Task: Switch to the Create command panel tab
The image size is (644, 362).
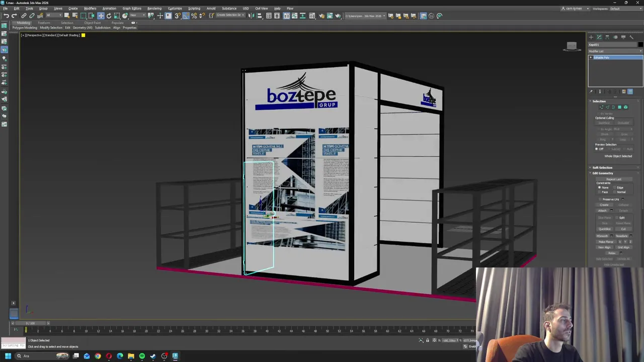Action: coord(591,37)
